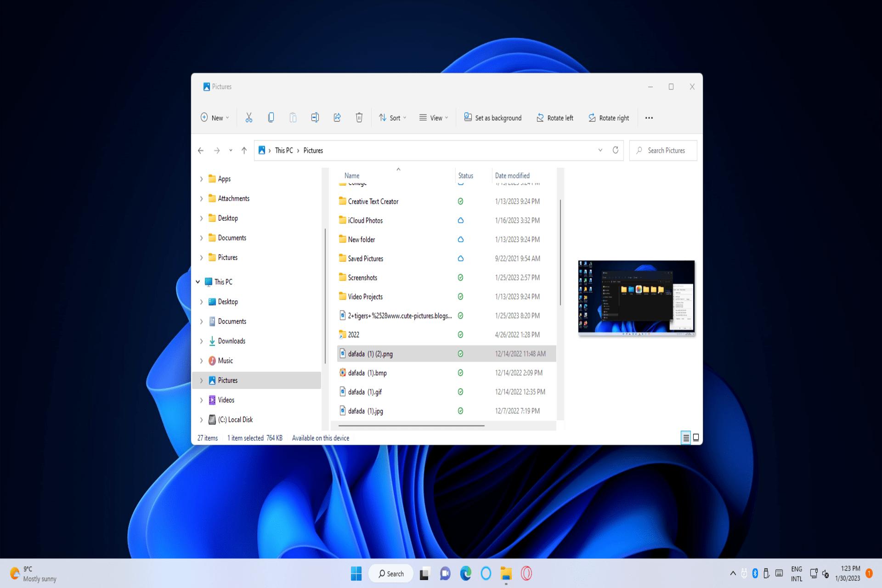Open Microsoft Edge from the taskbar
882x588 pixels.
[465, 573]
